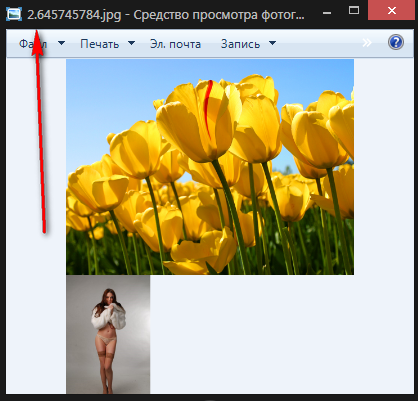This screenshot has width=418, height=401.
Task: Click the empty toolbar space after Запись
Action: coord(318,43)
